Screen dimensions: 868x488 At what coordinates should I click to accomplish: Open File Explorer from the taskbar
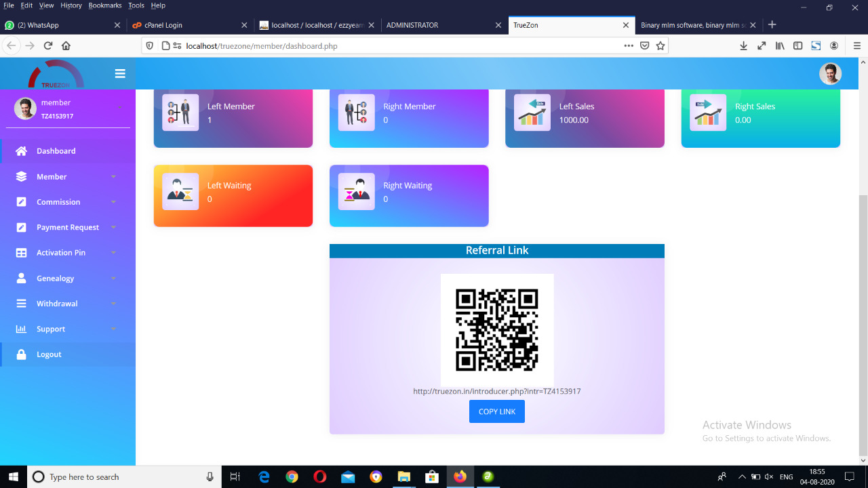(404, 477)
